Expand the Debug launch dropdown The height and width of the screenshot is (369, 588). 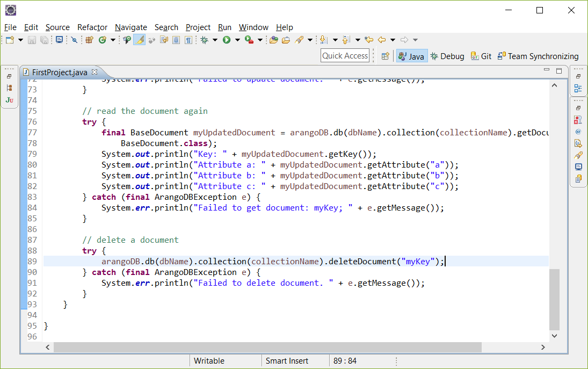[x=215, y=40]
